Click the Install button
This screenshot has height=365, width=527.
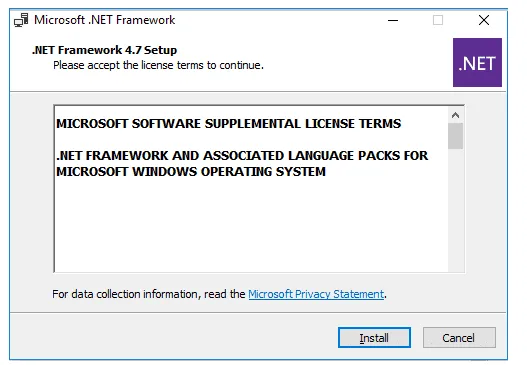[x=374, y=337]
